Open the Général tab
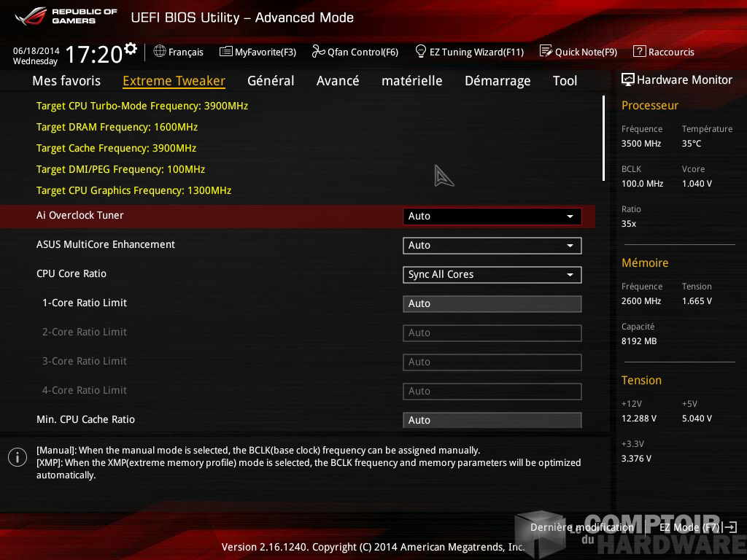The height and width of the screenshot is (560, 747). pyautogui.click(x=271, y=81)
